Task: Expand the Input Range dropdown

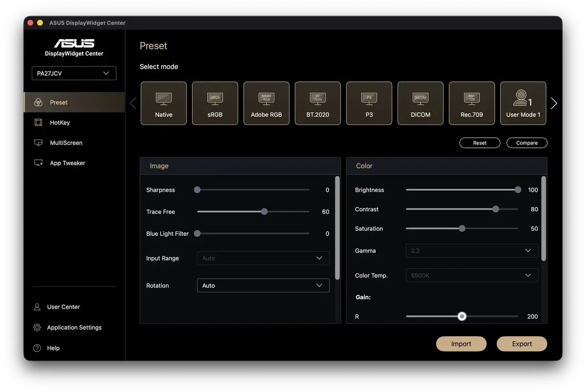Action: pyautogui.click(x=263, y=258)
